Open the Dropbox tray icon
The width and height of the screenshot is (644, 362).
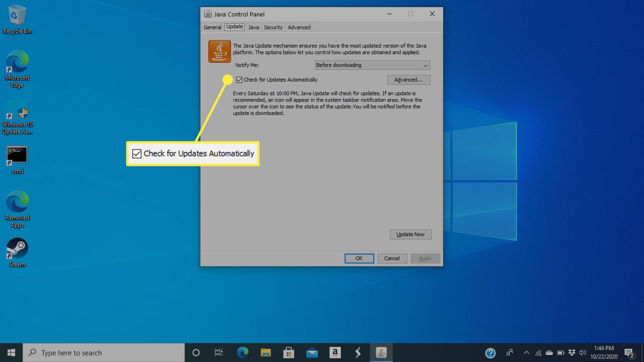(x=572, y=353)
